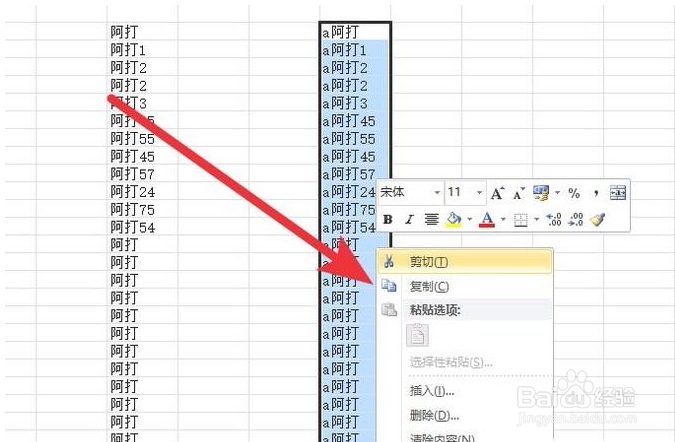675x442 pixels.
Task: Select cell containing 阿打54
Action: point(142,227)
